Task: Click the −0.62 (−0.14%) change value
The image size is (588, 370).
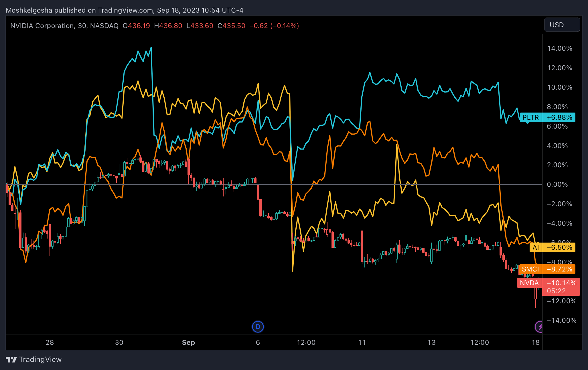Action: (274, 26)
